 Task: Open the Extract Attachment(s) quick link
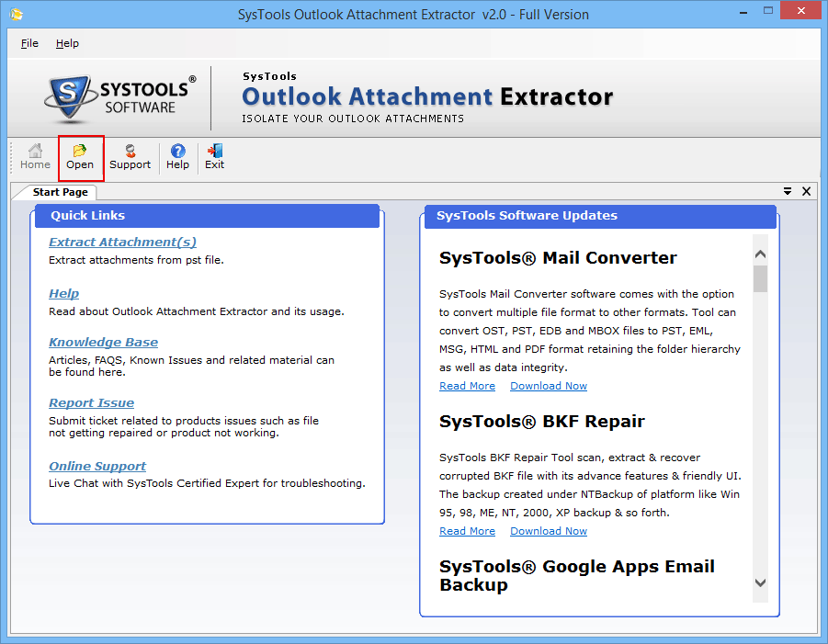coord(122,243)
